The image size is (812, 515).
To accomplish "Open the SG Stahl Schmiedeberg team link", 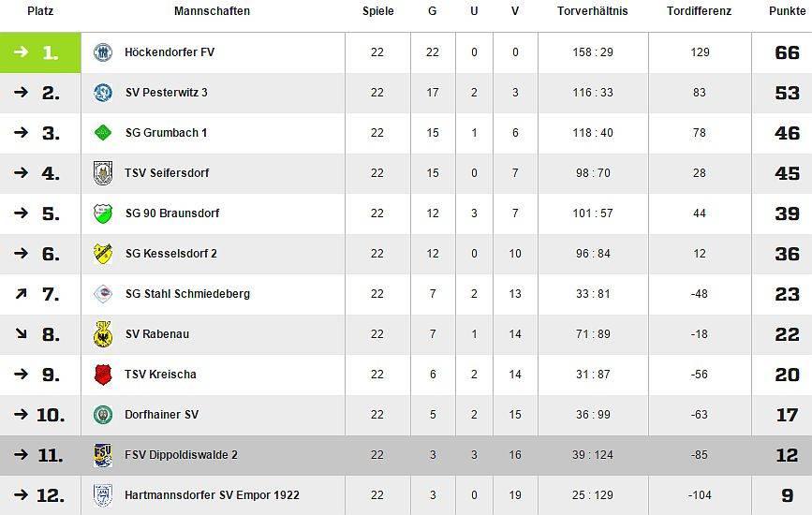I will click(187, 294).
